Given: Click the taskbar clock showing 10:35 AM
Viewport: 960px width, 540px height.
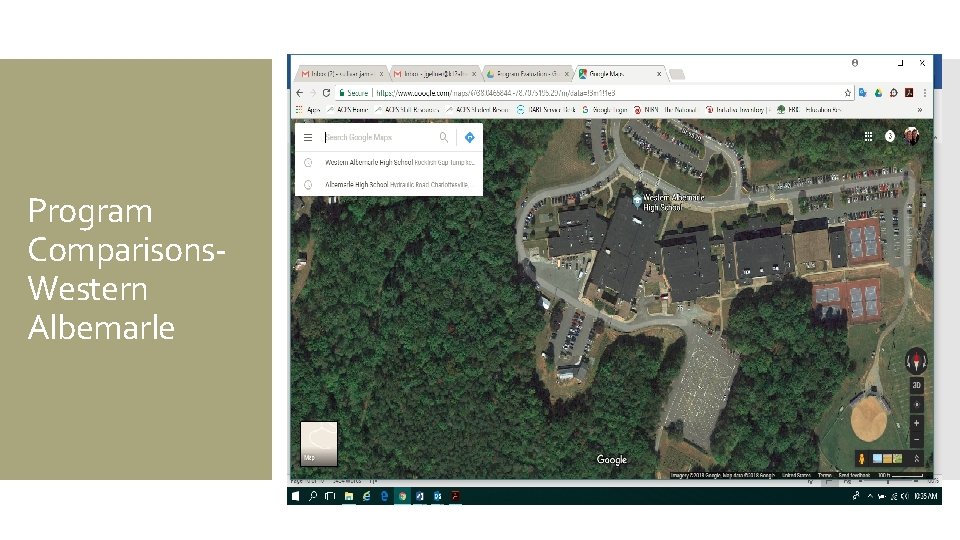Looking at the screenshot, I should (x=926, y=496).
